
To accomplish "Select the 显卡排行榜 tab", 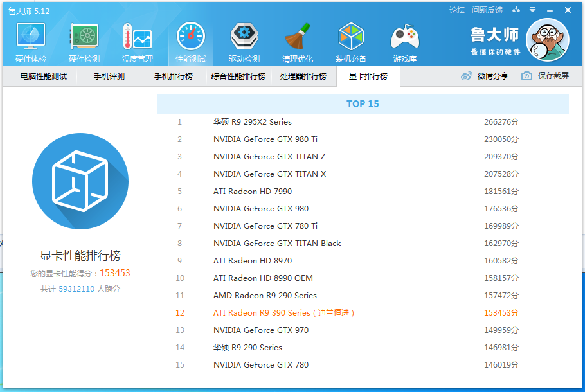I will point(368,76).
